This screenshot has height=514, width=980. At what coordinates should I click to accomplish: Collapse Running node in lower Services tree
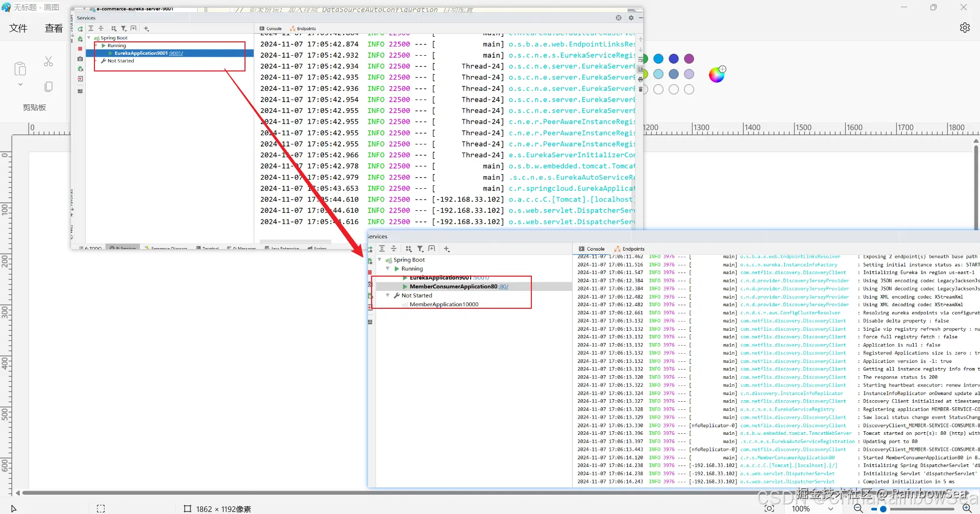pyautogui.click(x=388, y=268)
